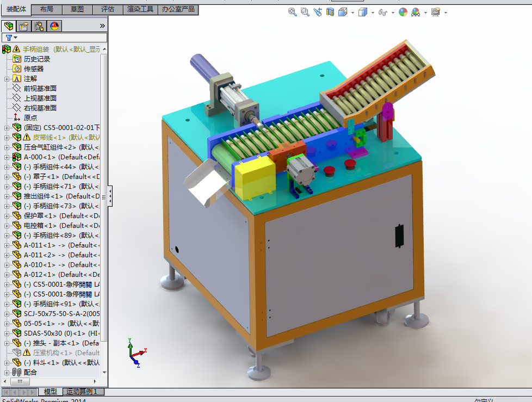Screen dimensions: 532x402
Task: Click the Display Style shaded cube icon
Action: pyautogui.click(x=363, y=12)
